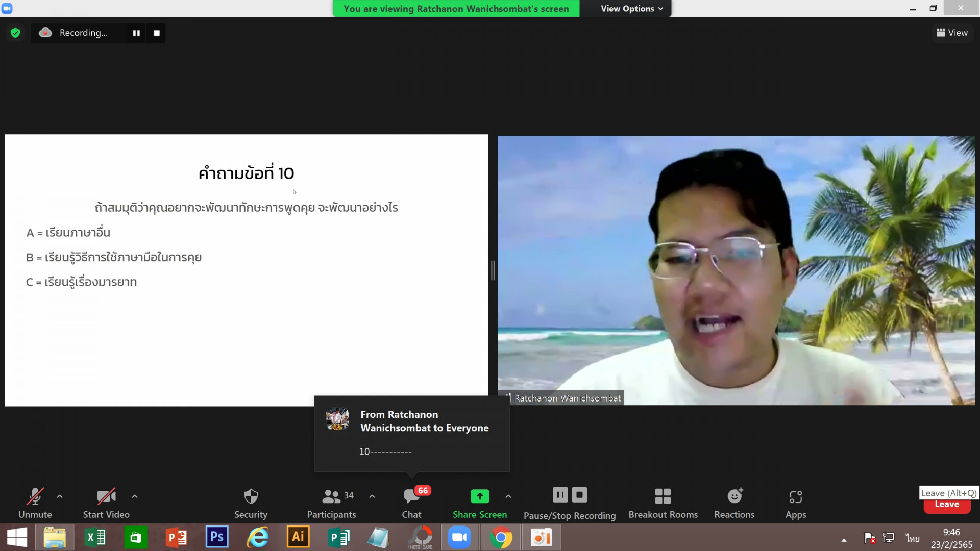Expand audio options arrow next to Unmute
Image resolution: width=980 pixels, height=551 pixels.
coord(60,496)
